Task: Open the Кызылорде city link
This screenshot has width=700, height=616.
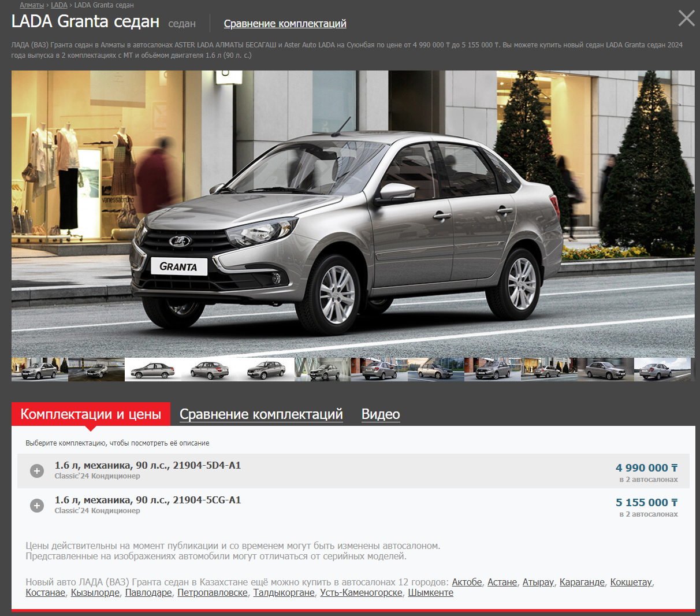Action: pos(95,592)
